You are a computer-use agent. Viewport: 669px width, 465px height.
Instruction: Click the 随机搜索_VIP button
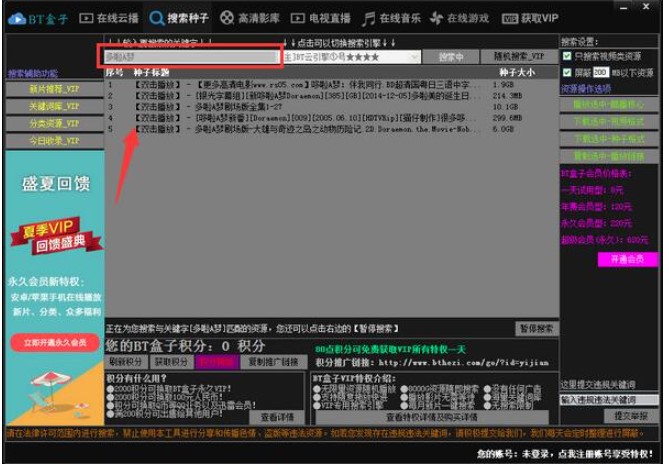(519, 57)
